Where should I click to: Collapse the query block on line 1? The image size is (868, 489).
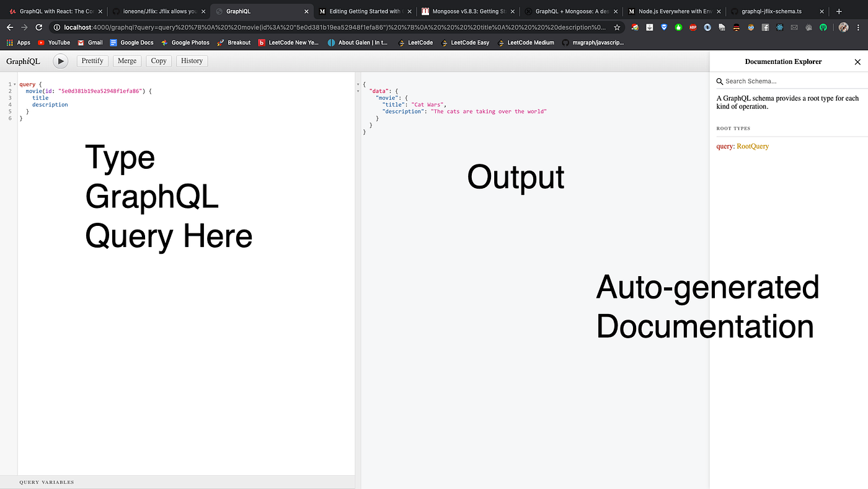pos(14,84)
